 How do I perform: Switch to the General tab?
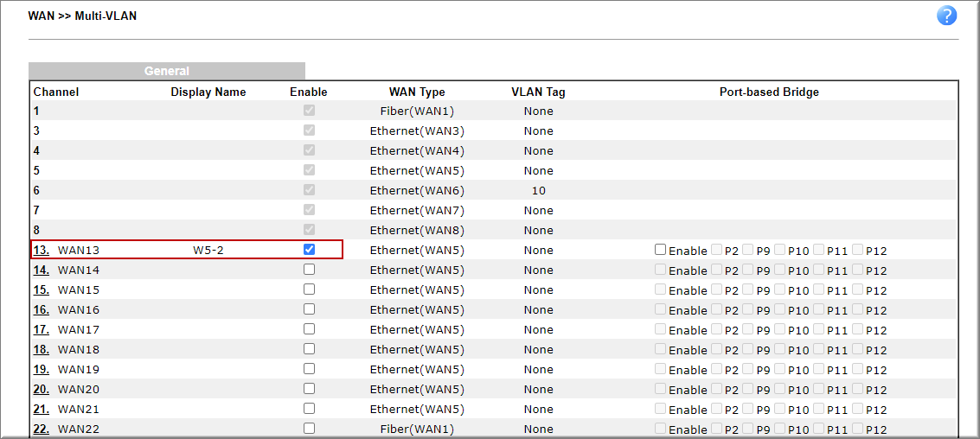tap(167, 71)
